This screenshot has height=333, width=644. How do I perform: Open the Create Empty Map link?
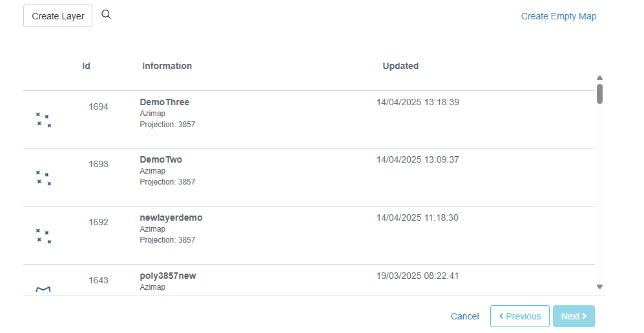(559, 16)
